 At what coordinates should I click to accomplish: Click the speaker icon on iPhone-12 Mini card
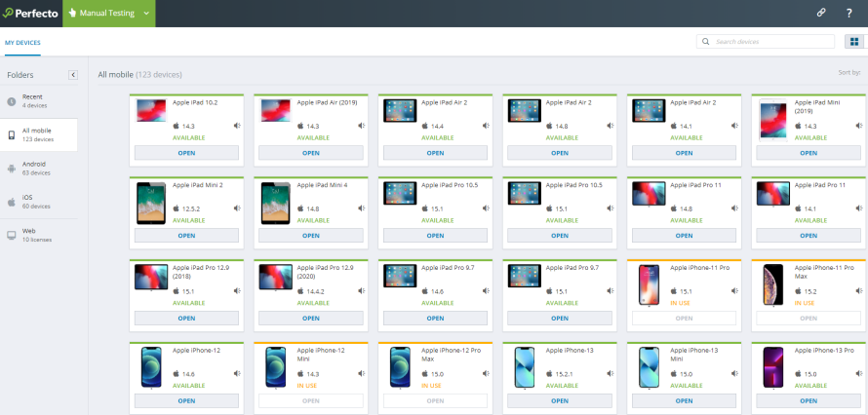362,373
